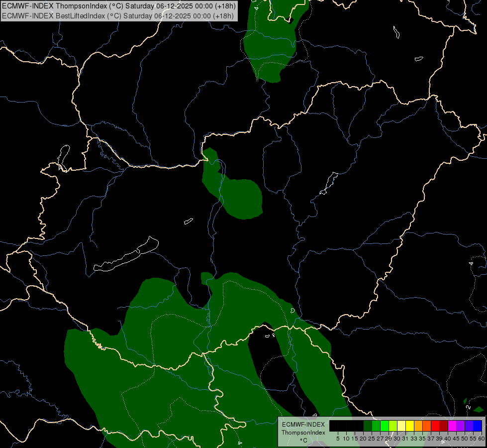Click the legend tick value '5'
The width and height of the screenshot is (487, 448).
tap(338, 439)
